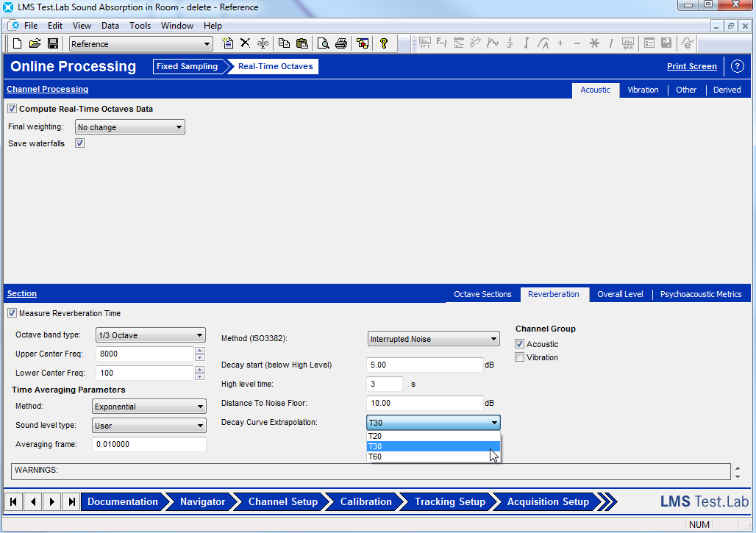Increase Upper Center Freq with spinner up

[x=200, y=351]
